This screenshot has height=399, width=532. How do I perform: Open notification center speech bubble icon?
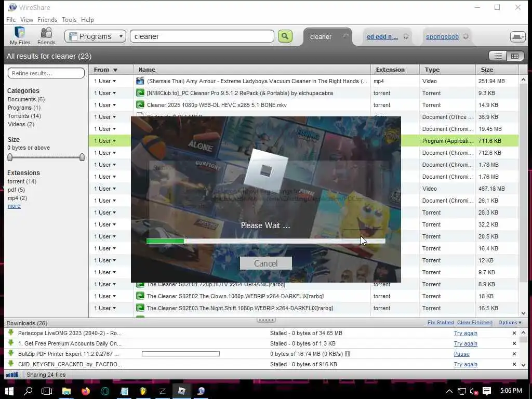pos(487,391)
